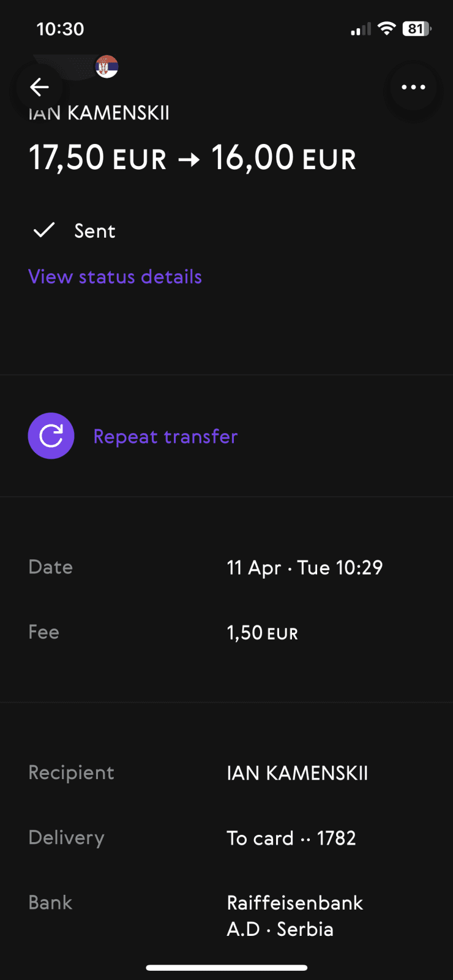Tap the Sent checkmark icon
453x980 pixels.
tap(44, 230)
